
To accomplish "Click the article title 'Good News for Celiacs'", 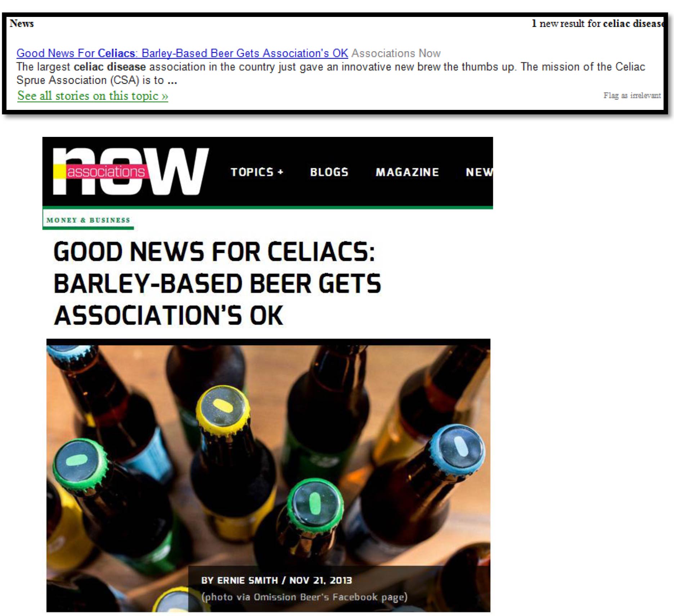I will [217, 283].
